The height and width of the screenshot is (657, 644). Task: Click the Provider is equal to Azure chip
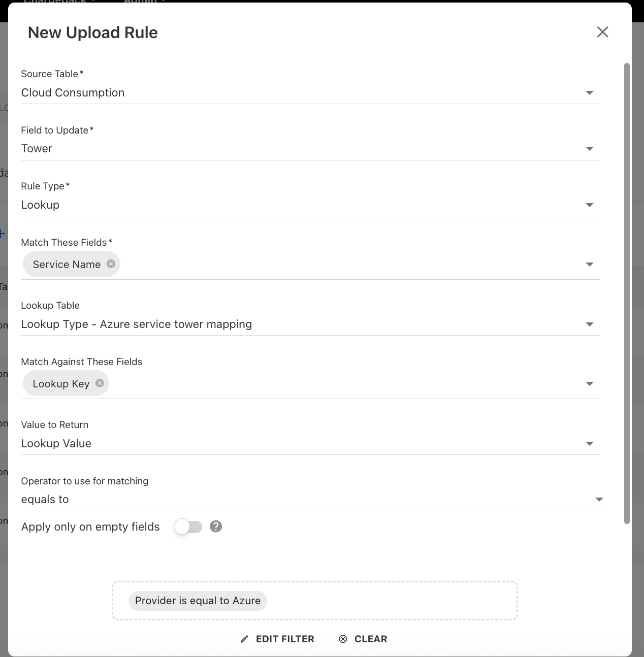(x=198, y=601)
